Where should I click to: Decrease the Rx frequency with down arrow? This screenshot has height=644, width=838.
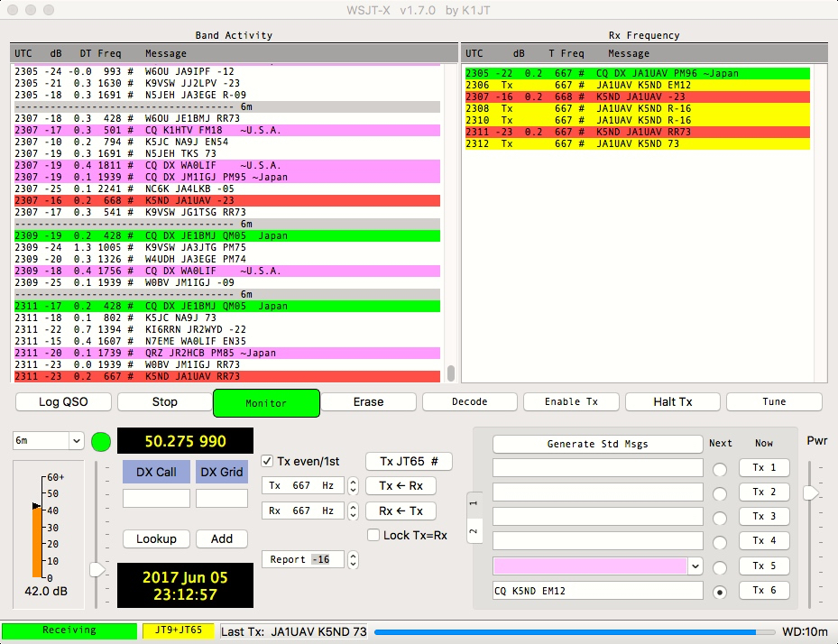353,515
